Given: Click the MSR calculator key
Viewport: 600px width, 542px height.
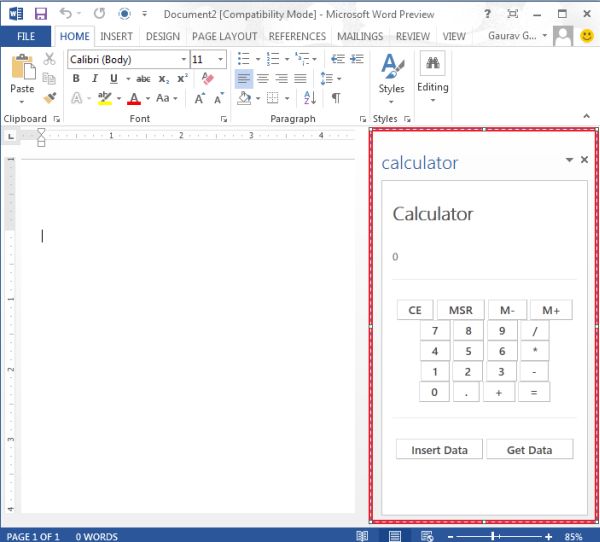Looking at the screenshot, I should pos(461,310).
